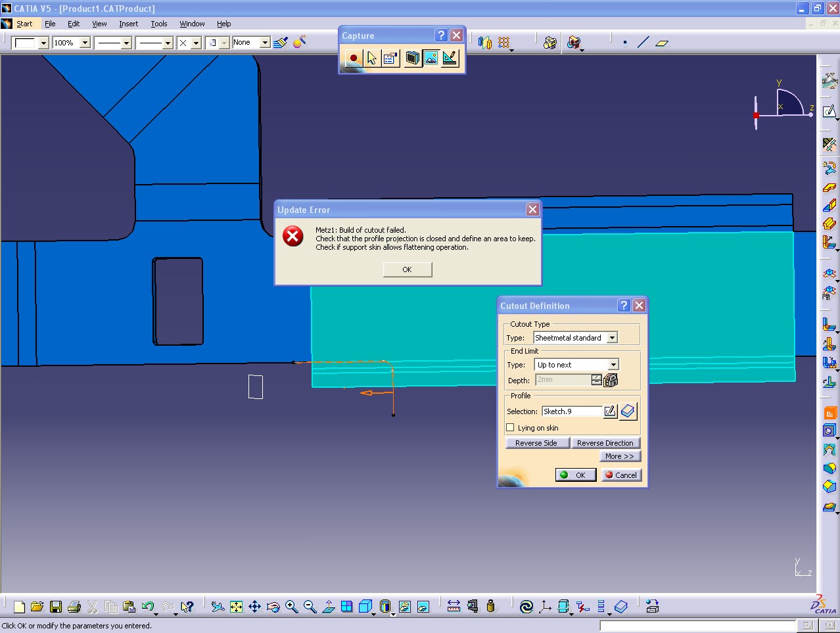The image size is (840, 633).
Task: Click the Update All spiral icon
Action: (526, 607)
